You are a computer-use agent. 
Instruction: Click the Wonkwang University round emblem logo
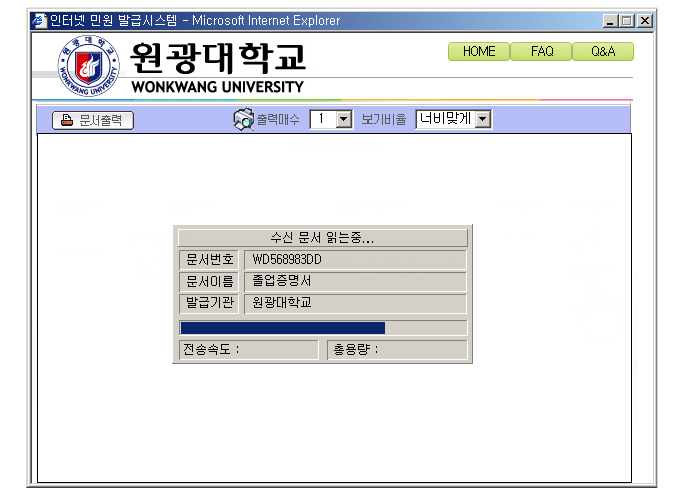pyautogui.click(x=88, y=65)
